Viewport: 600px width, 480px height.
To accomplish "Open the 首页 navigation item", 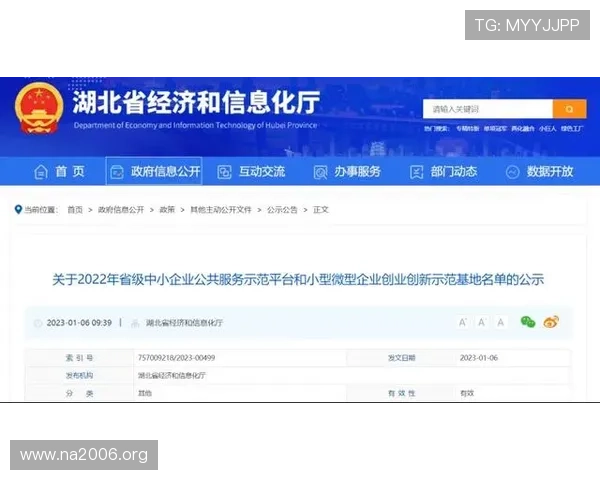I will (59, 171).
